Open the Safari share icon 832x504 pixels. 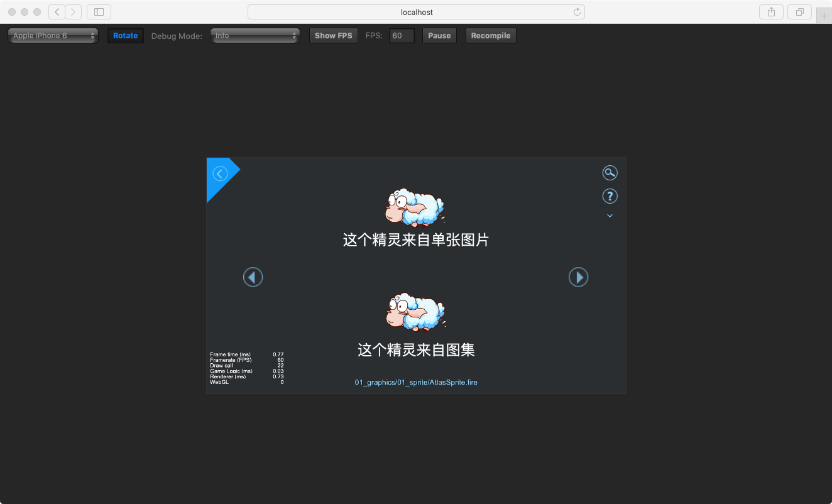[x=771, y=12]
